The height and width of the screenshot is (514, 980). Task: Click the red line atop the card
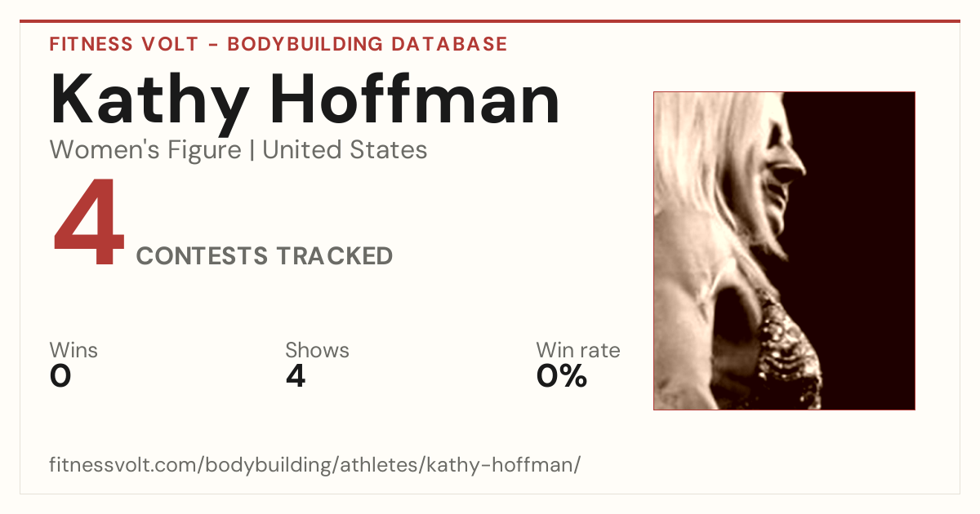click(x=490, y=21)
